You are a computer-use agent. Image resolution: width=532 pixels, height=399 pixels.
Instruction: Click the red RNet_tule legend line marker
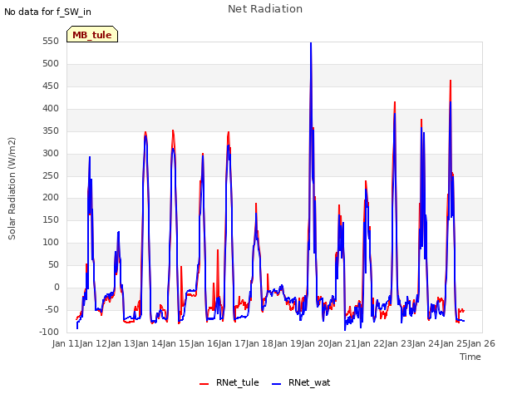point(204,384)
